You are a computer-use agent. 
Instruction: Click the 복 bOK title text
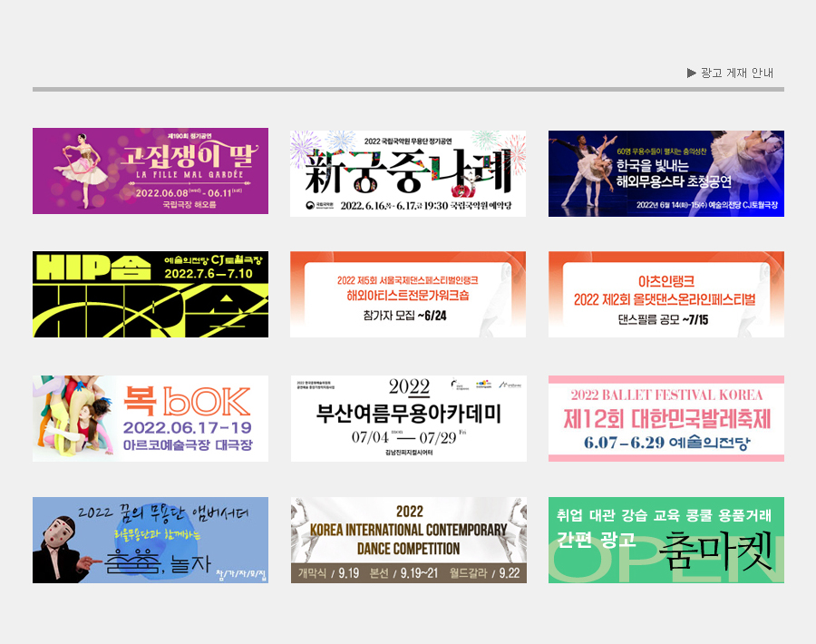186,399
